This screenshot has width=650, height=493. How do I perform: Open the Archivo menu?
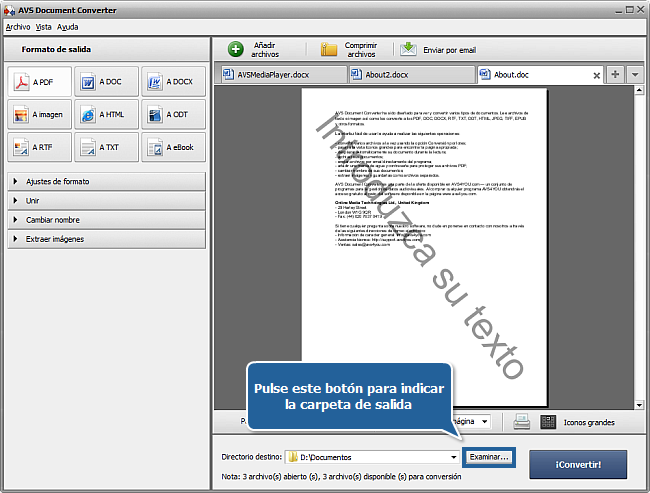click(18, 27)
